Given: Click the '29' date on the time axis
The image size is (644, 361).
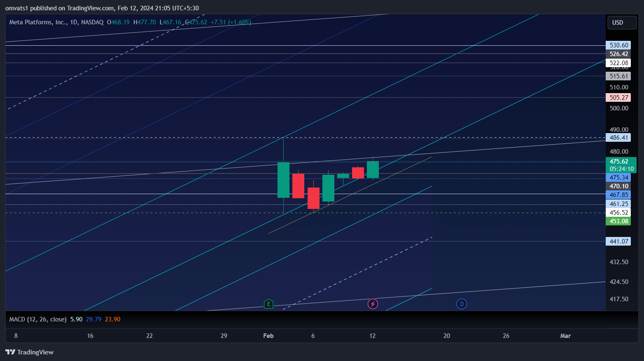Looking at the screenshot, I should click(x=224, y=336).
